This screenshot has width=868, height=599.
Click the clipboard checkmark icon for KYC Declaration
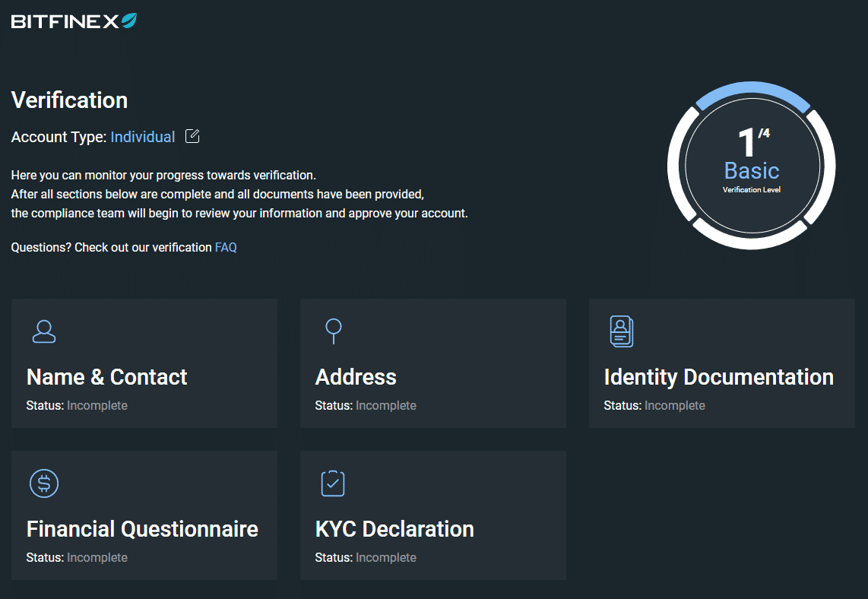click(333, 483)
